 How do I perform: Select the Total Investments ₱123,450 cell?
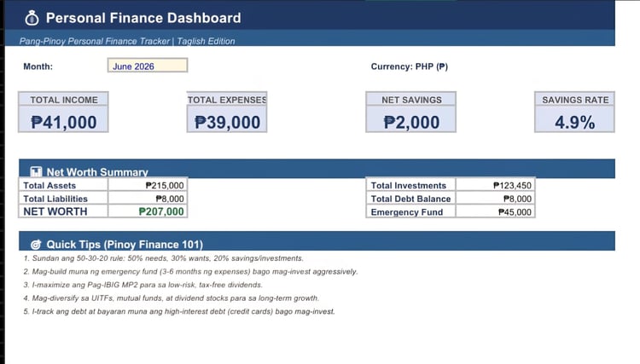pos(496,186)
